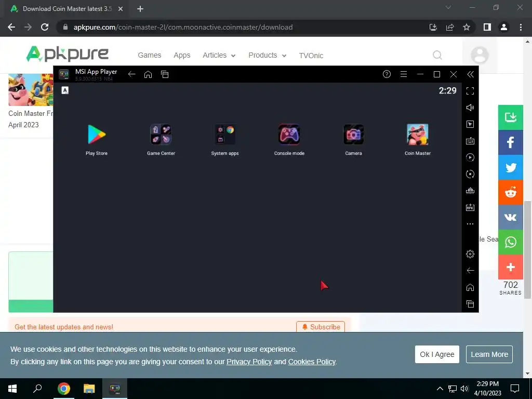Open the Game Center folder
This screenshot has width=532, height=399.
161,135
